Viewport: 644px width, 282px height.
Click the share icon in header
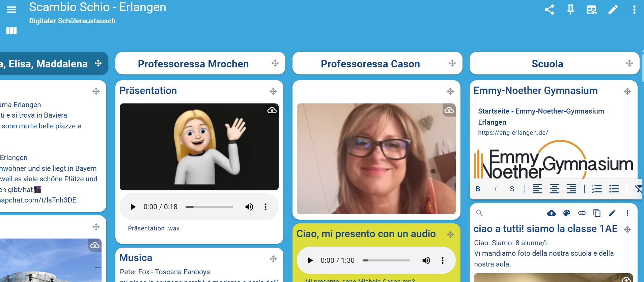click(x=549, y=9)
